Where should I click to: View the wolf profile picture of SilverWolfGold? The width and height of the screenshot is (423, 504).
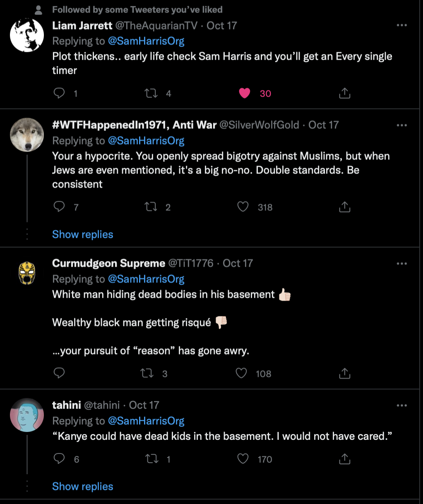27,135
